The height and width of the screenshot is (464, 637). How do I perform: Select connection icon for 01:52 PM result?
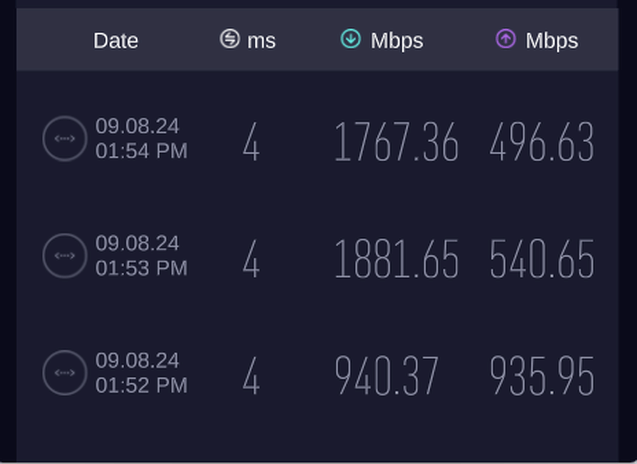click(x=65, y=373)
